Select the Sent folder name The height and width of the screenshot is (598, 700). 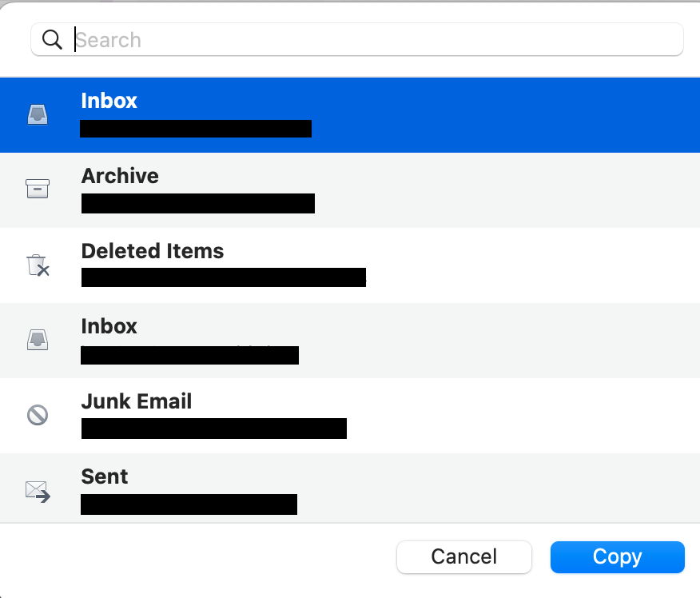pyautogui.click(x=105, y=476)
